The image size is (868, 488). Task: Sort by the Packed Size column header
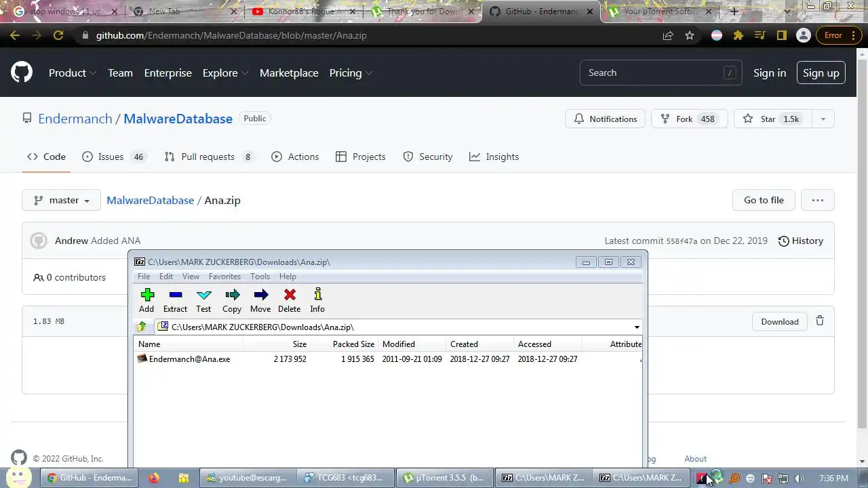tap(343, 344)
